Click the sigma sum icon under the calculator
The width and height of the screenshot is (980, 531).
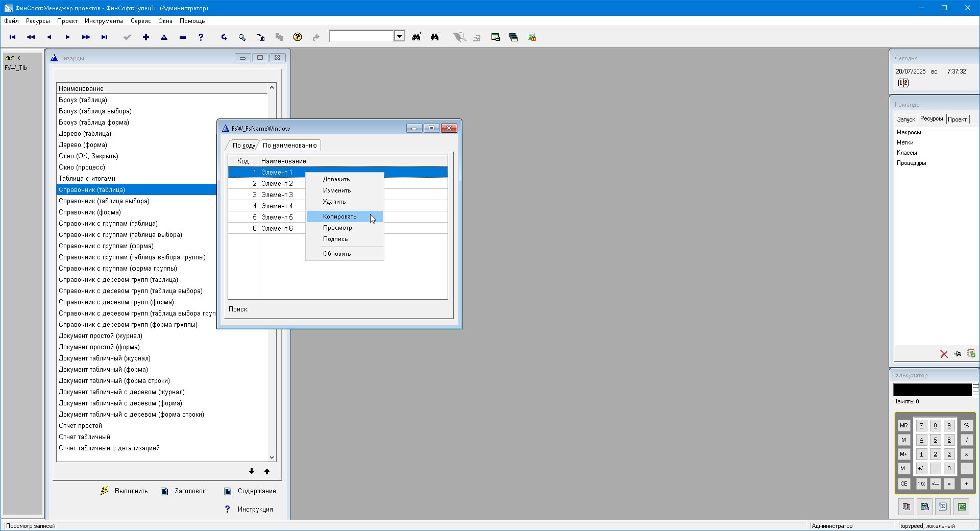pyautogui.click(x=943, y=506)
